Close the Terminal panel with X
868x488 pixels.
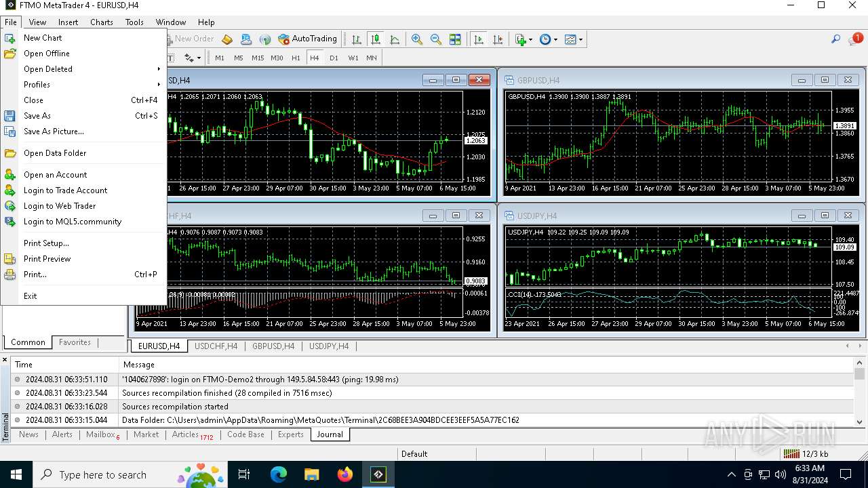tap(5, 359)
